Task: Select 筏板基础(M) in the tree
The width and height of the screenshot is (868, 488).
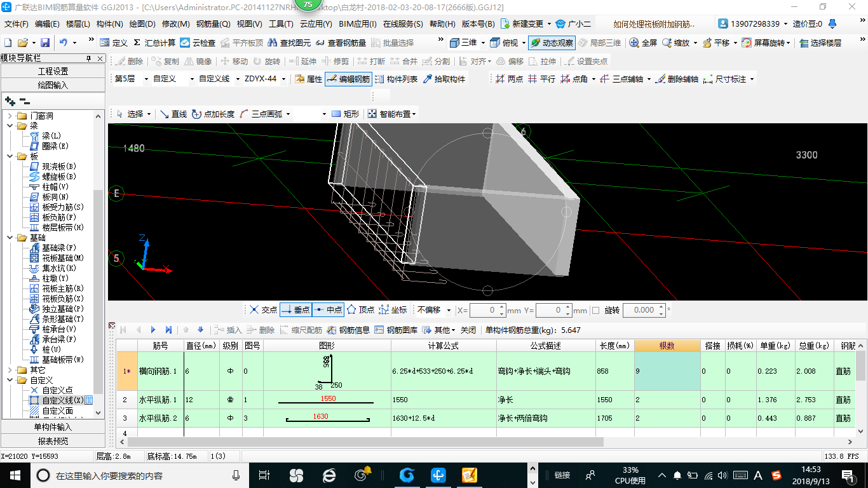Action: click(63, 258)
